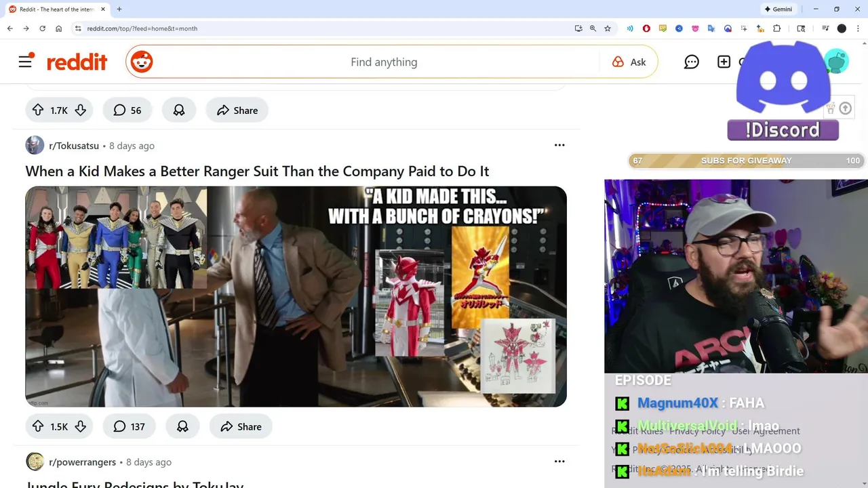Viewport: 868px width, 488px height.
Task: Reload the Reddit page
Action: 42,28
